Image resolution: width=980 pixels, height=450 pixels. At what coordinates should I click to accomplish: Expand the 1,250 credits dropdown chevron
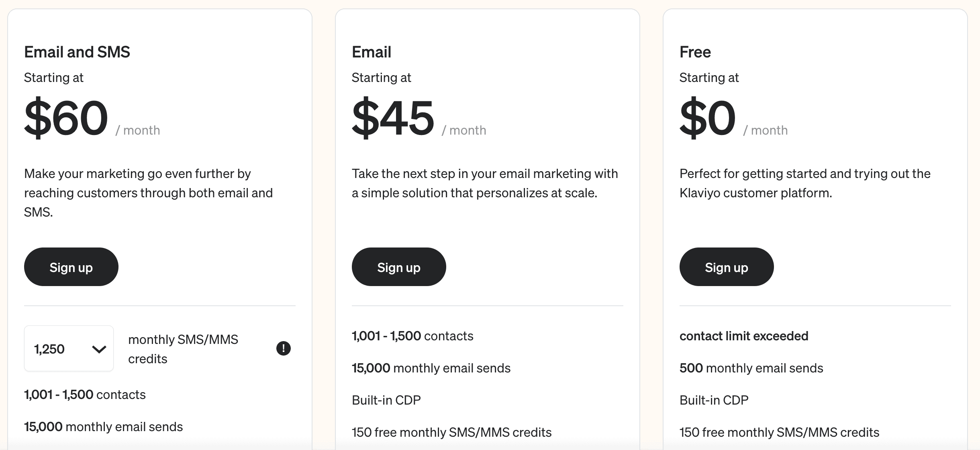pyautogui.click(x=99, y=349)
